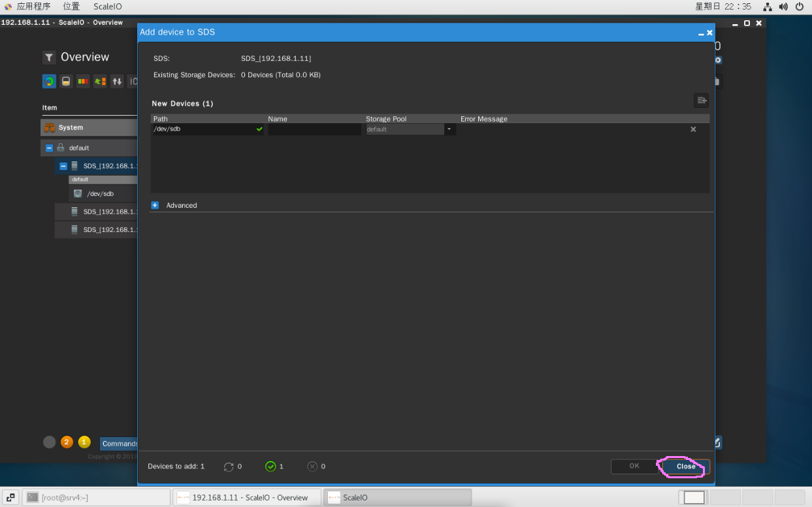Open the up-down arrows I/O view icon
812x507 pixels.
click(117, 82)
